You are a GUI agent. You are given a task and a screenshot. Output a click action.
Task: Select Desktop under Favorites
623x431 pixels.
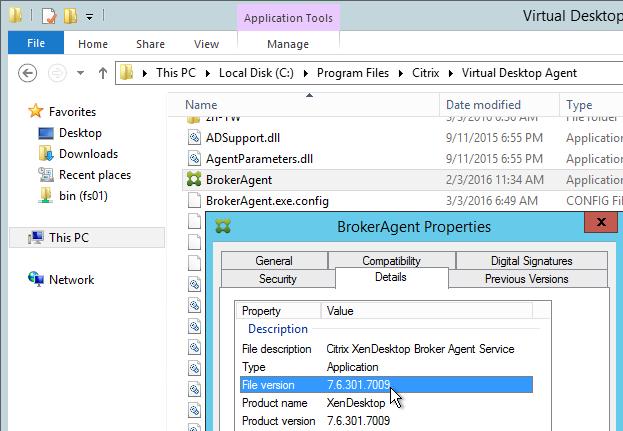(80, 133)
